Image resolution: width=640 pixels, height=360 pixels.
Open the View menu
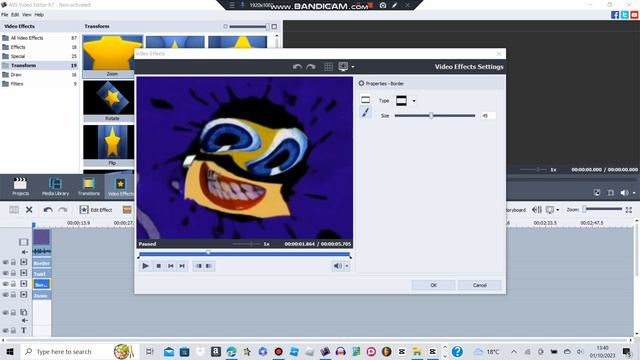[27, 15]
